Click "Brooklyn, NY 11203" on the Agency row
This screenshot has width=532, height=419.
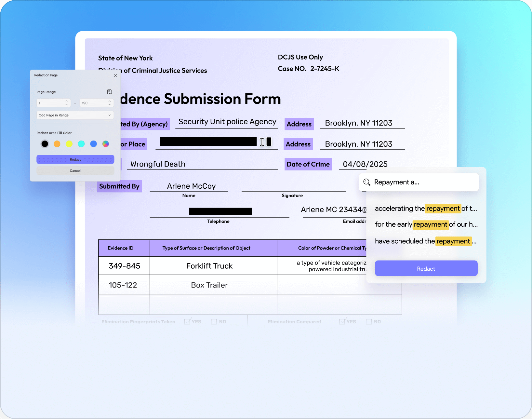(x=359, y=123)
